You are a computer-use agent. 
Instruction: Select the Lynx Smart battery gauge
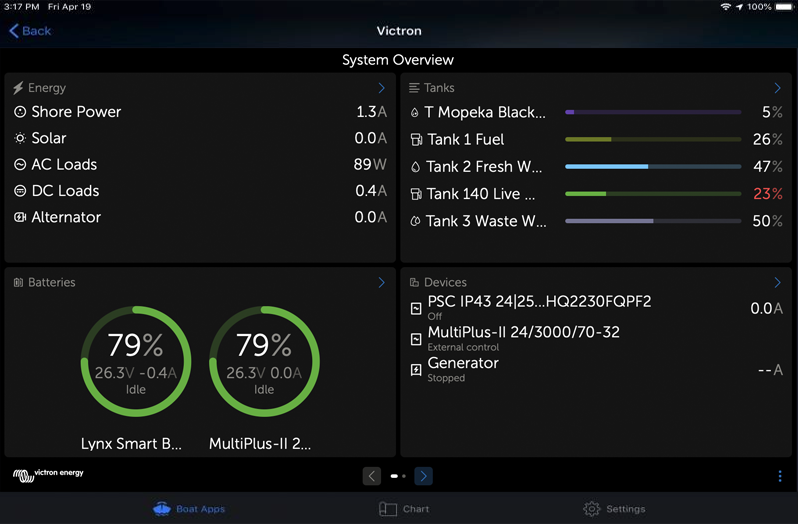click(x=135, y=361)
